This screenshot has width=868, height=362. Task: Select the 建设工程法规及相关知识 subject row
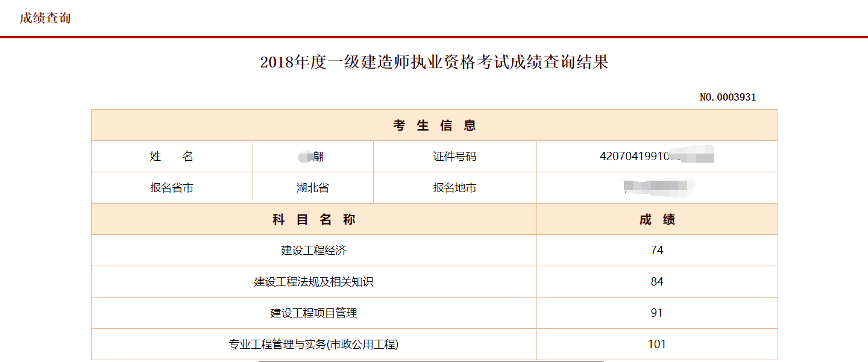(314, 282)
